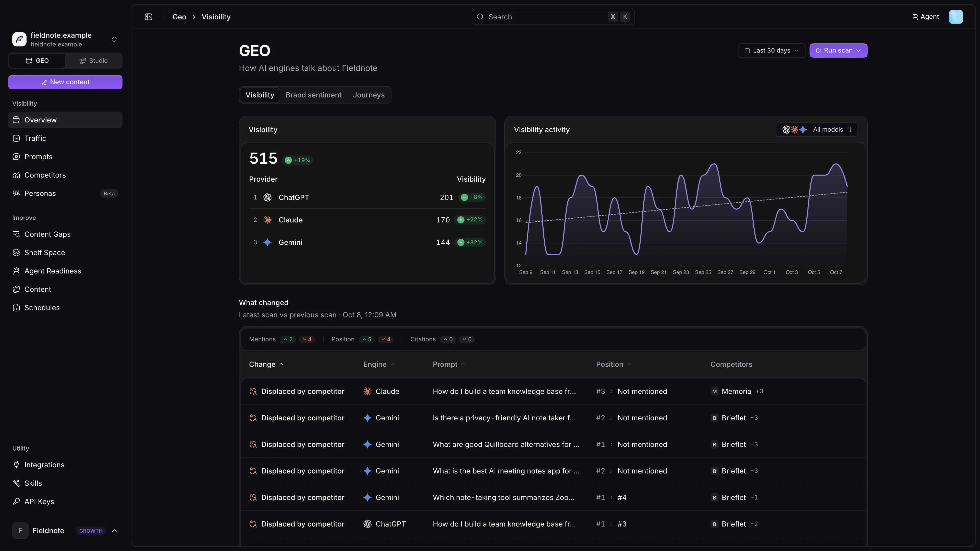The width and height of the screenshot is (980, 551).
Task: Open API Keys in the sidebar
Action: 65,502
